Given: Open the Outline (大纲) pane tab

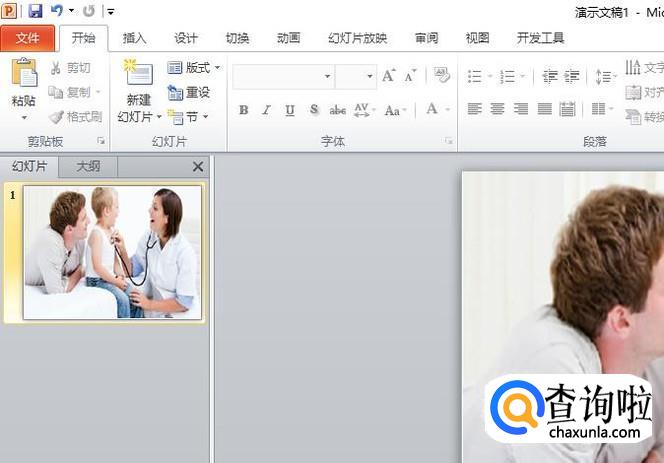Looking at the screenshot, I should pos(87,166).
